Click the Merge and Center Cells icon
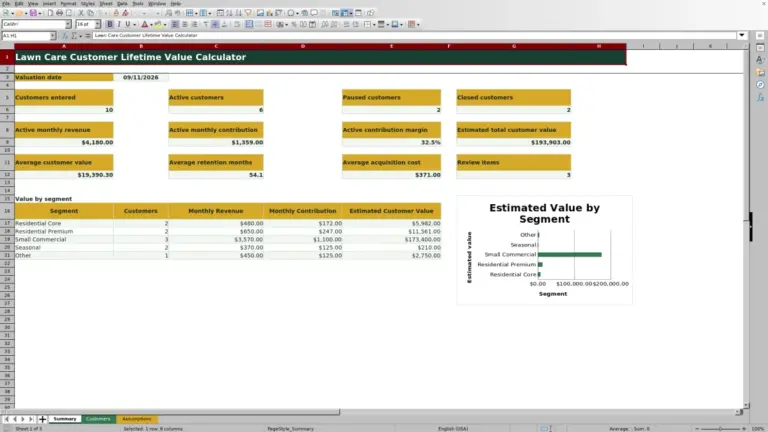Image resolution: width=768 pixels, height=432 pixels. (x=249, y=24)
